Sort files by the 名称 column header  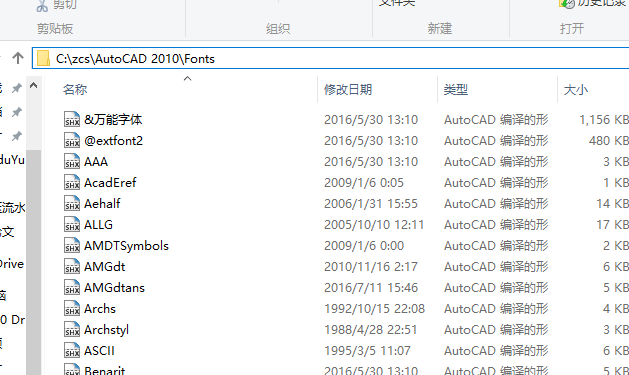pyautogui.click(x=75, y=89)
